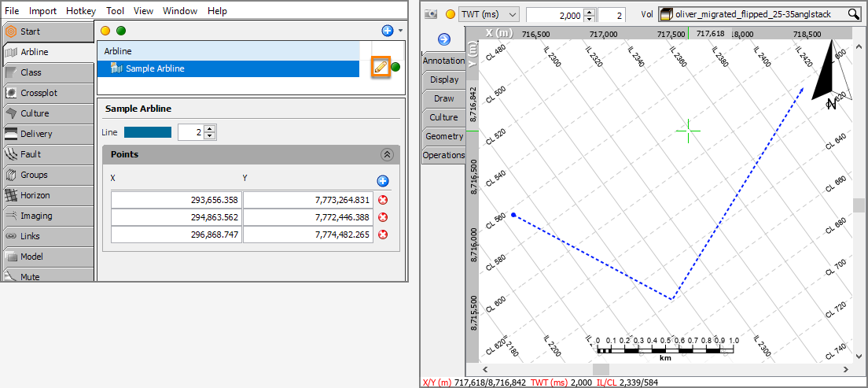Open the Delivery tab

coord(48,134)
